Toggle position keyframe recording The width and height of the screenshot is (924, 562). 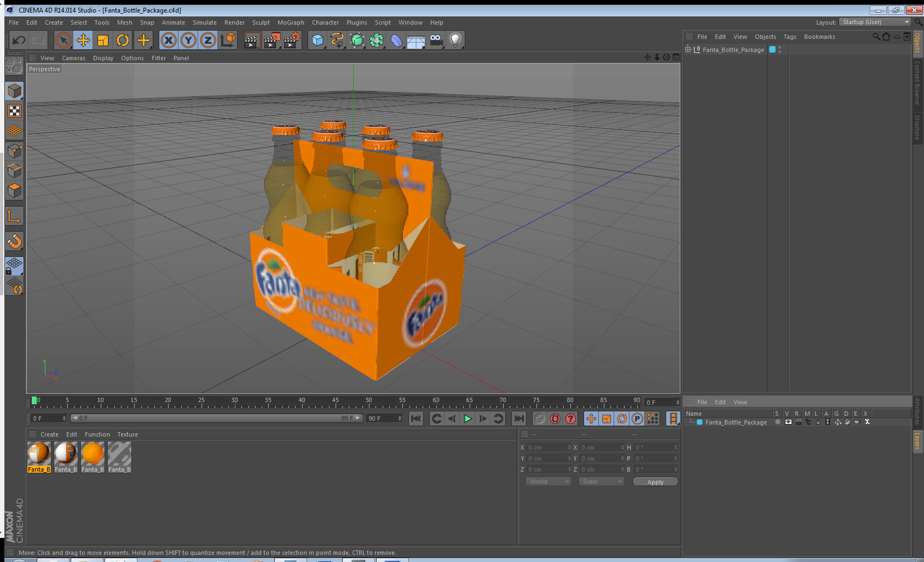[x=591, y=418]
